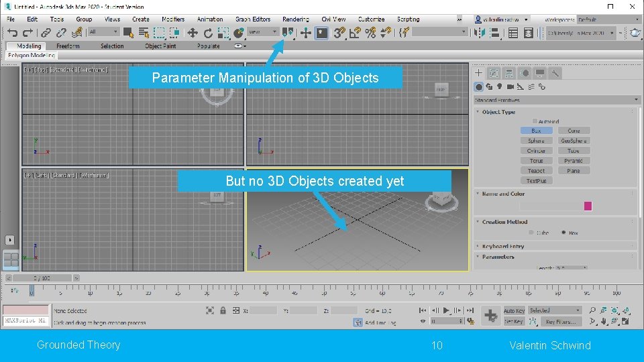Open the Utilities wrench panel icon
This screenshot has width=644, height=362.
555,73
